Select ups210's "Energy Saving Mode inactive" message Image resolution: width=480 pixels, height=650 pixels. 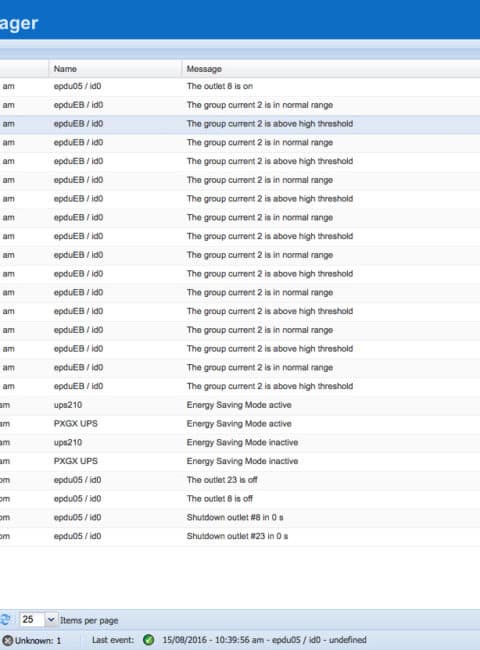click(x=242, y=442)
